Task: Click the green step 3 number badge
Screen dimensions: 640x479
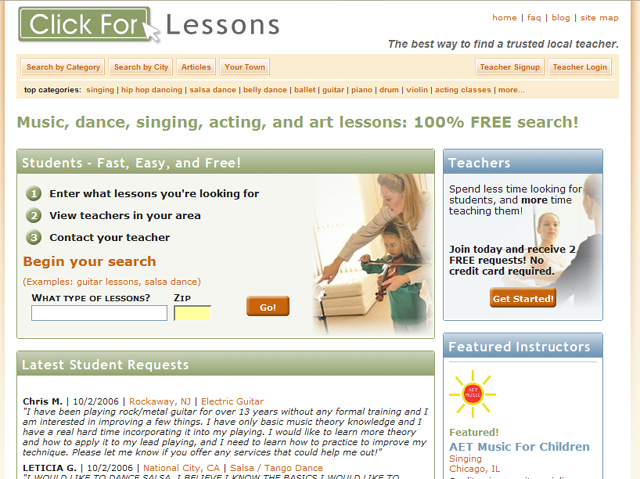Action: (34, 237)
